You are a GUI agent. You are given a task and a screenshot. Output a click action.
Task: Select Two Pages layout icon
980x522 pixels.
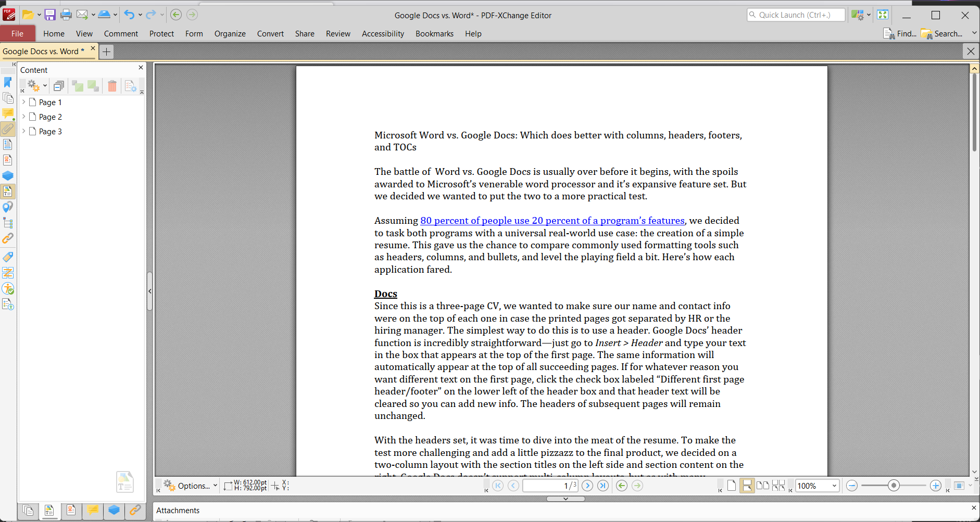point(763,486)
